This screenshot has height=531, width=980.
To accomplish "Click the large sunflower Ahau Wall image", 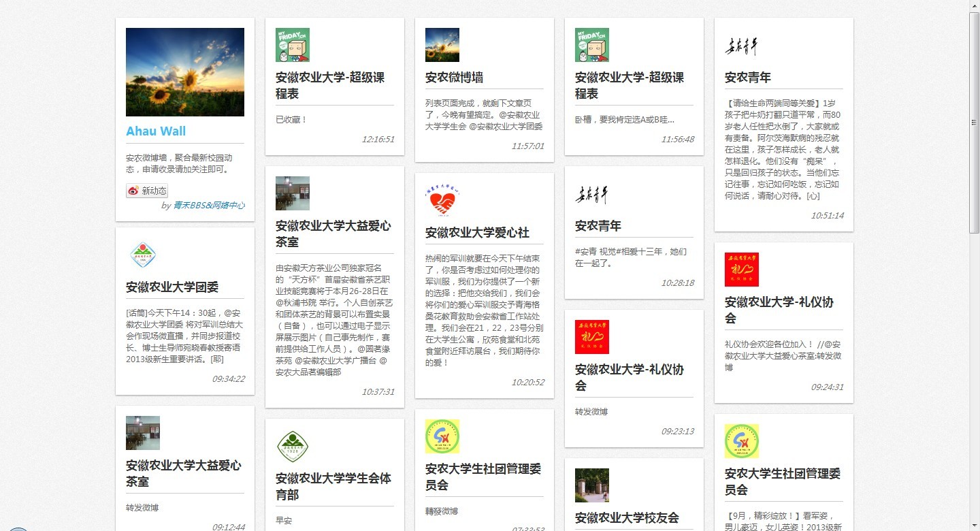I will click(x=184, y=72).
